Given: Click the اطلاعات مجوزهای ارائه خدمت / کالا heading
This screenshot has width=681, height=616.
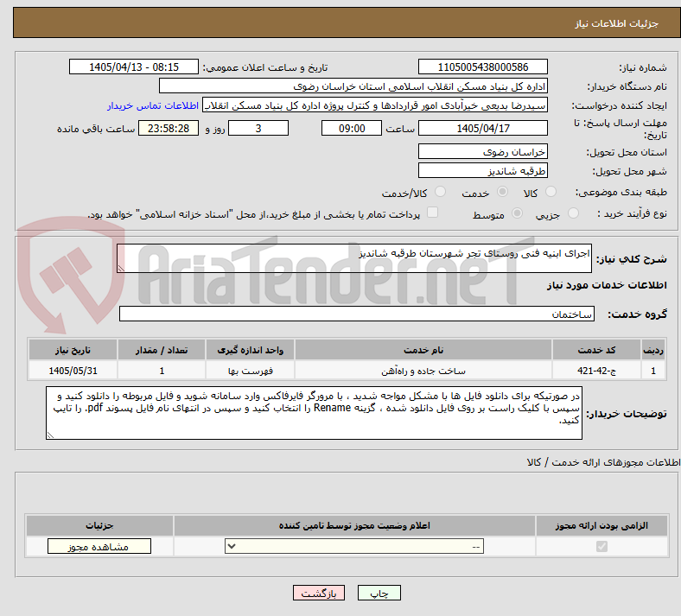Looking at the screenshot, I should tap(603, 462).
